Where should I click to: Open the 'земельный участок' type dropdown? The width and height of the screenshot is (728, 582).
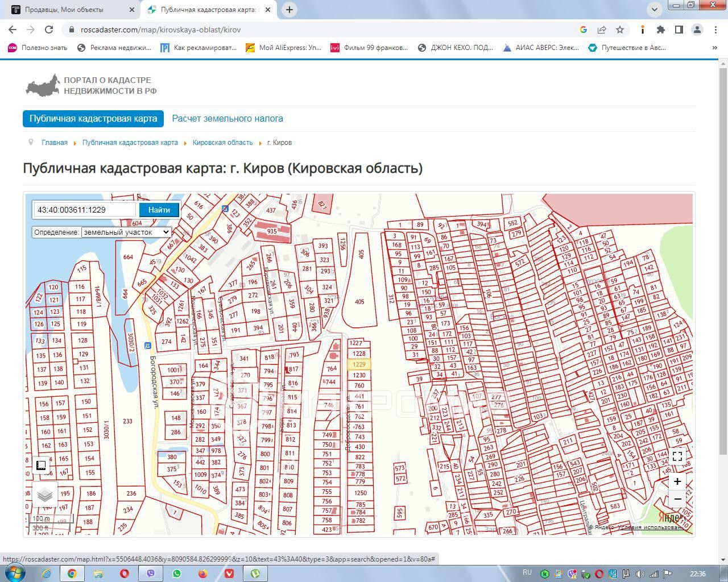[x=126, y=232]
